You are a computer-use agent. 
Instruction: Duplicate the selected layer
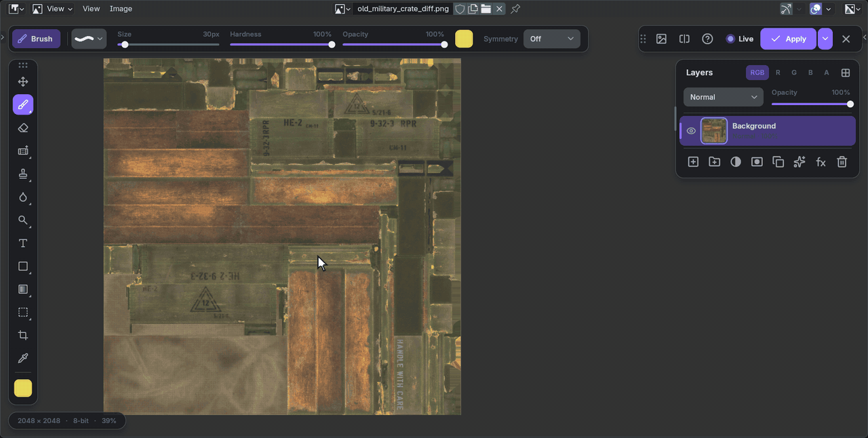pos(778,162)
